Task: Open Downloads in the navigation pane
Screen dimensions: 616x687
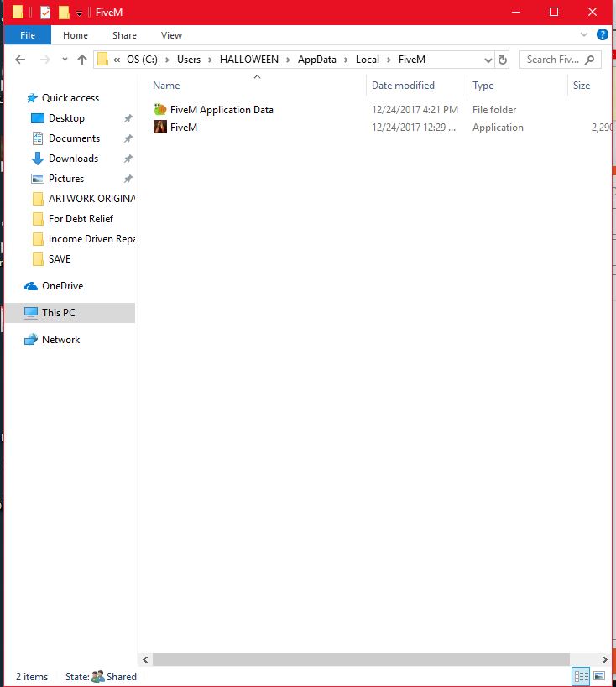Action: coord(73,159)
